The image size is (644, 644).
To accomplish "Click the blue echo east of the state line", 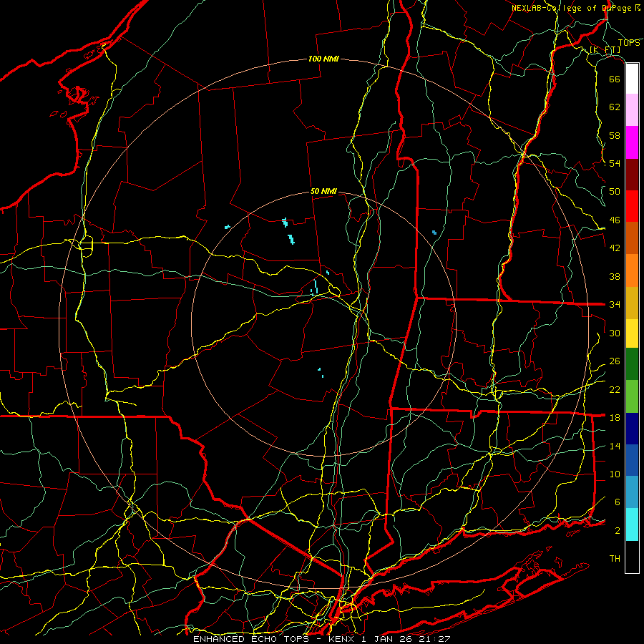I will (x=434, y=233).
